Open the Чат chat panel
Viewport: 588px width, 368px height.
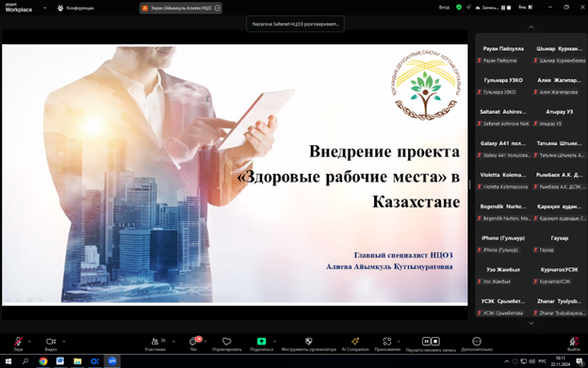[194, 344]
